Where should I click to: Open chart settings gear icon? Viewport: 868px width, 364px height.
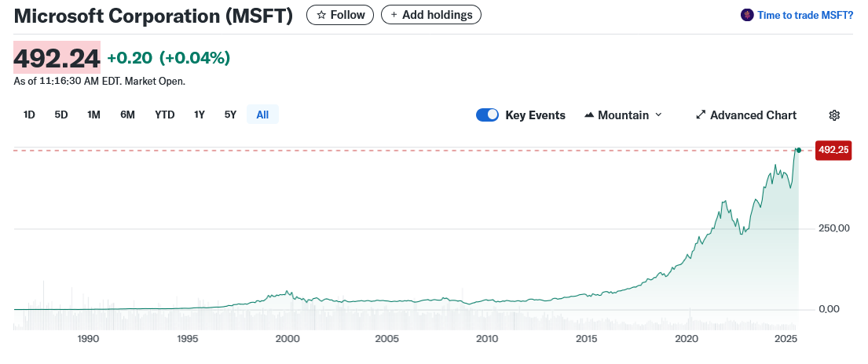coord(834,115)
